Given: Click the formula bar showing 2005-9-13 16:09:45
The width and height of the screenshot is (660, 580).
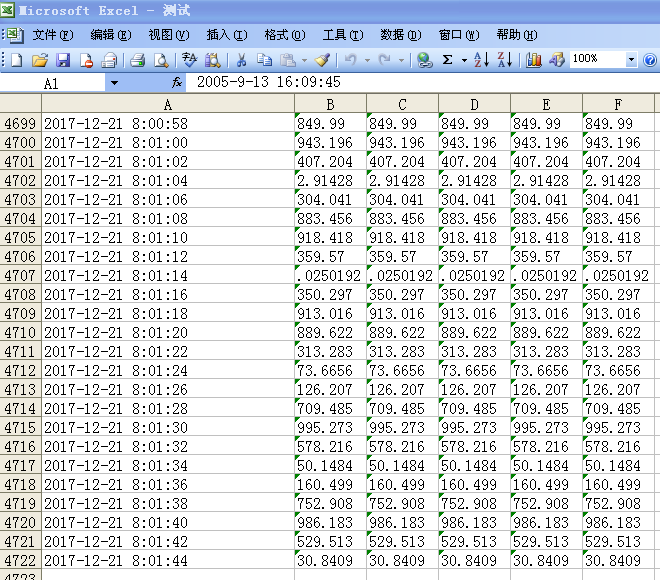Looking at the screenshot, I should [x=400, y=82].
